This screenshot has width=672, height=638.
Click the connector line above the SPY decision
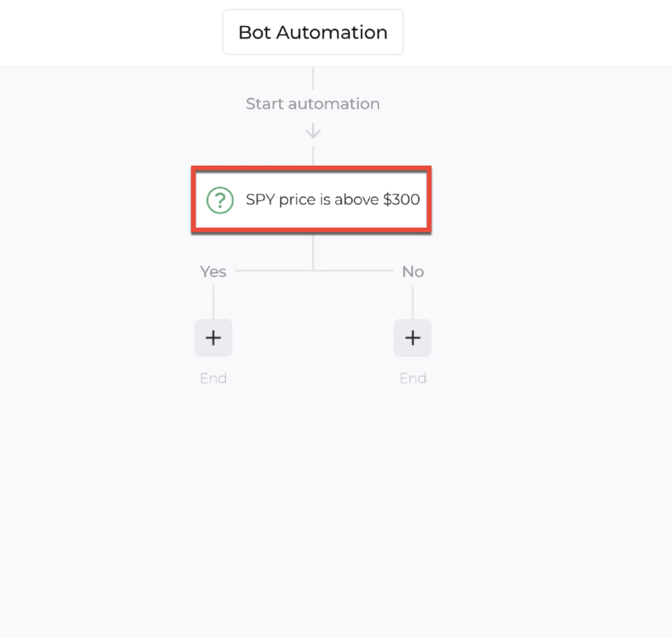coord(313,156)
